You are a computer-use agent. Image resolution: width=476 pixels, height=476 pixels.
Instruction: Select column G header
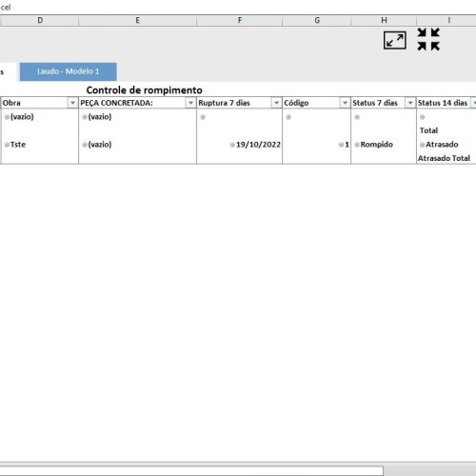click(x=317, y=20)
